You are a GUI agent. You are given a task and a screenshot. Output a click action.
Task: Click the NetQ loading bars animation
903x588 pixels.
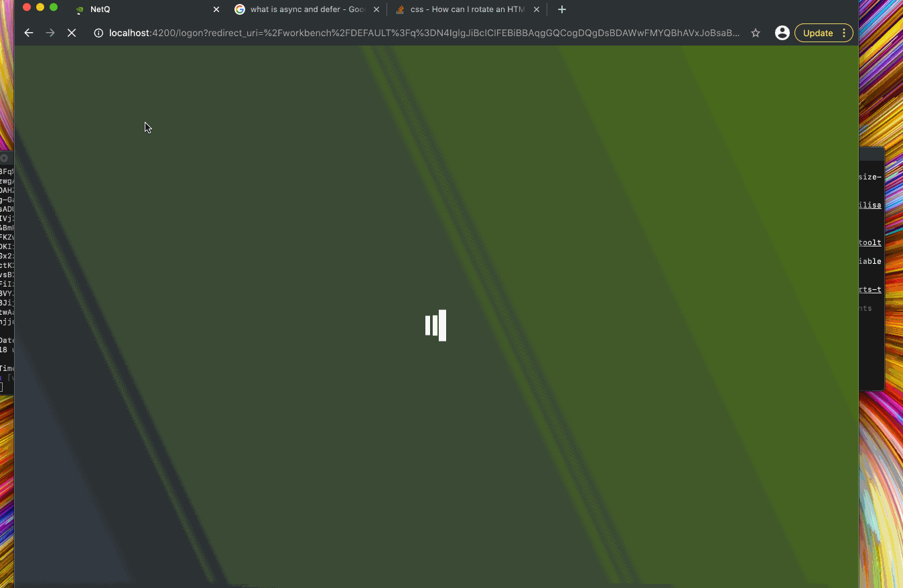(435, 325)
